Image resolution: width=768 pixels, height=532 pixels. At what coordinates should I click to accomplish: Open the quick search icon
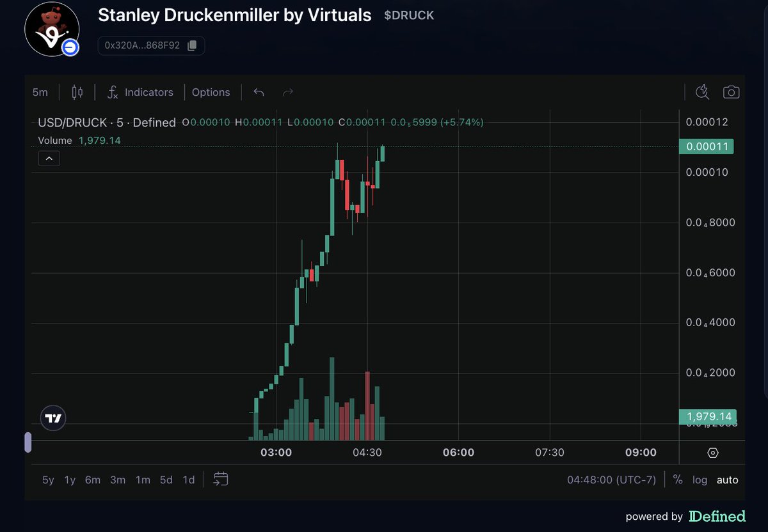click(x=703, y=92)
